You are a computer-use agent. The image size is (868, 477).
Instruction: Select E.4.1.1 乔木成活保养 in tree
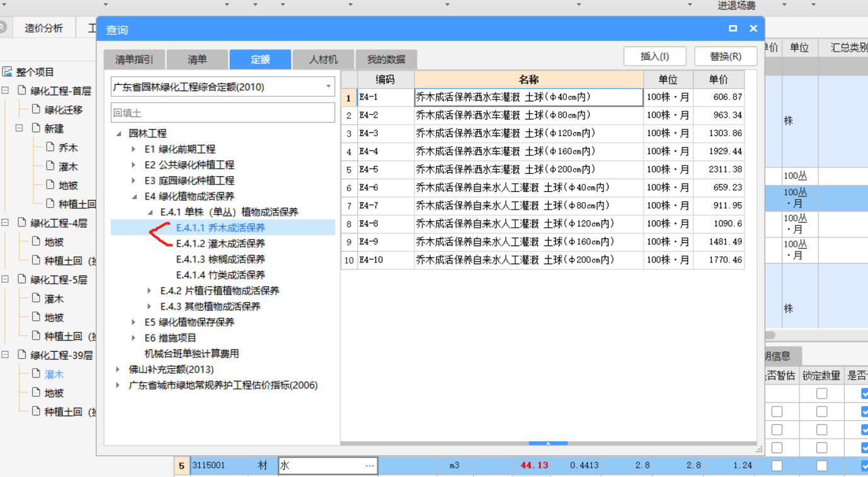tap(220, 228)
